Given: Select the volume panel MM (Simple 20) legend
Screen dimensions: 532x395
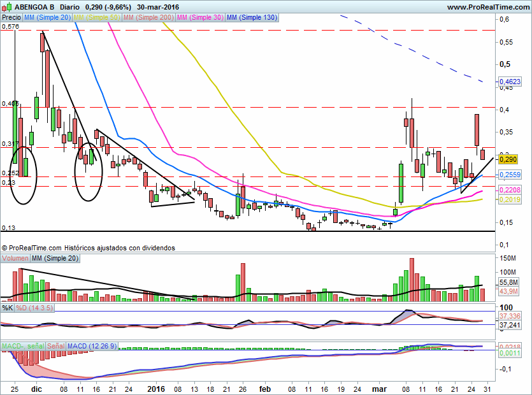Looking at the screenshot, I should click(55, 258).
